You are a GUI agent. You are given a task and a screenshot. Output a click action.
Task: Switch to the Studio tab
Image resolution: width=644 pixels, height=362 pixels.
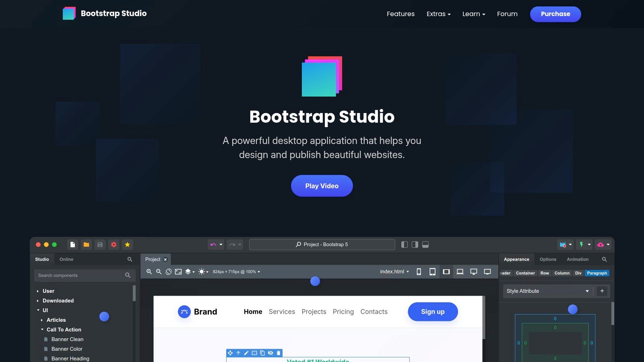42,259
